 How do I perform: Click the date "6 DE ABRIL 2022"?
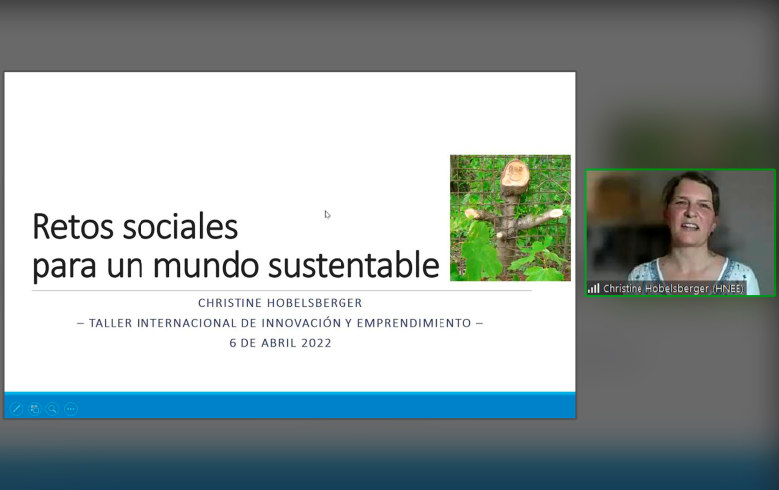[x=280, y=343]
